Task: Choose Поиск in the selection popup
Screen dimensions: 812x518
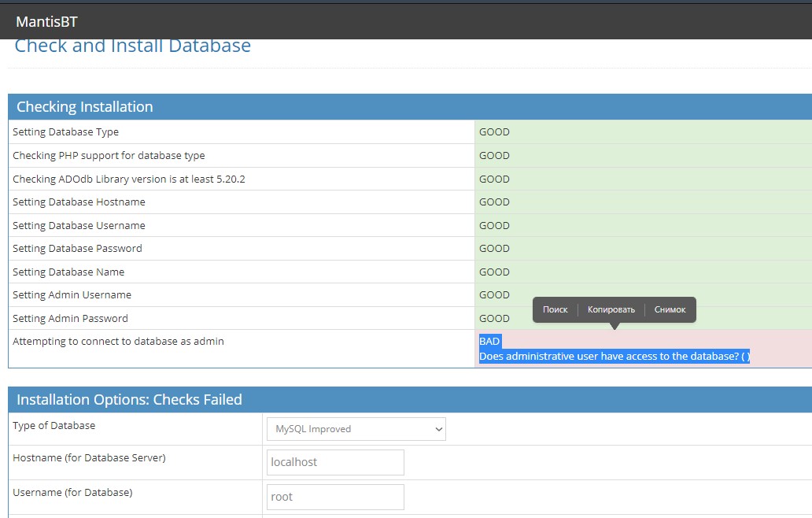Action: click(x=555, y=309)
